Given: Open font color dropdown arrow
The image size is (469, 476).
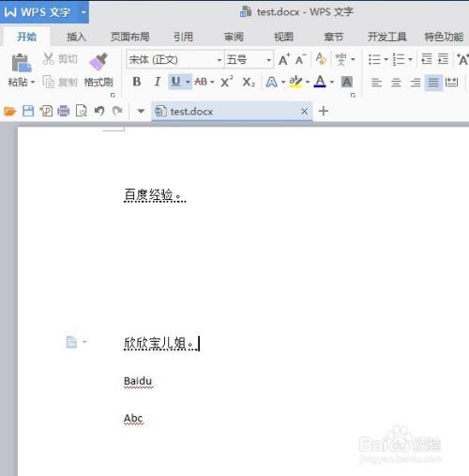Looking at the screenshot, I should pyautogui.click(x=332, y=82).
